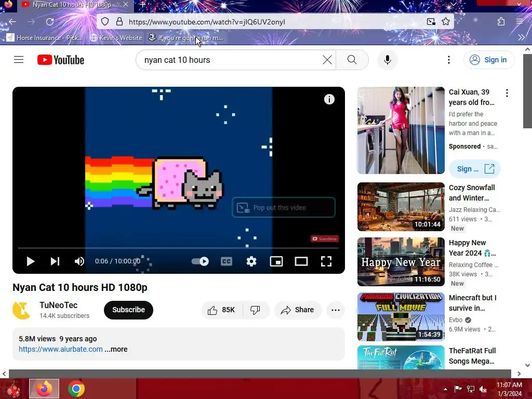Open Firefox extensions puzzle icon
The image size is (532, 399).
coord(501,22)
